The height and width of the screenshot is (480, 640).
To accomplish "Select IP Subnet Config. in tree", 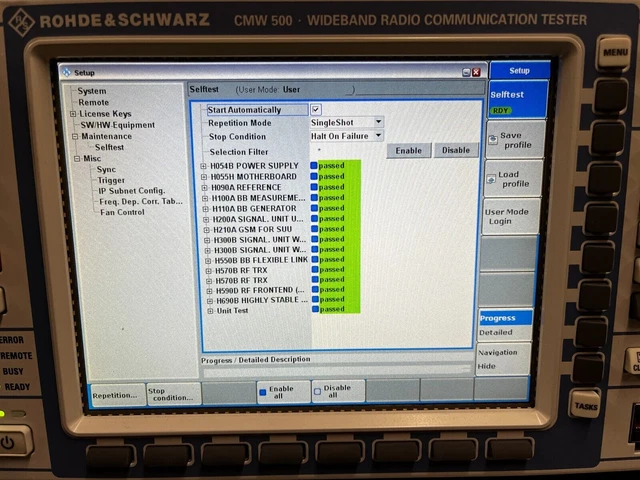I will pos(131,191).
